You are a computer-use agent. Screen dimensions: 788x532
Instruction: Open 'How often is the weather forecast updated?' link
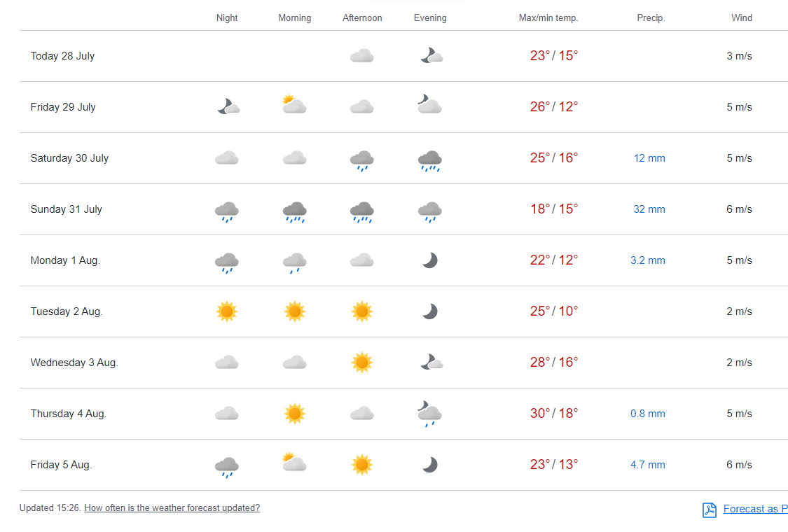pyautogui.click(x=172, y=508)
